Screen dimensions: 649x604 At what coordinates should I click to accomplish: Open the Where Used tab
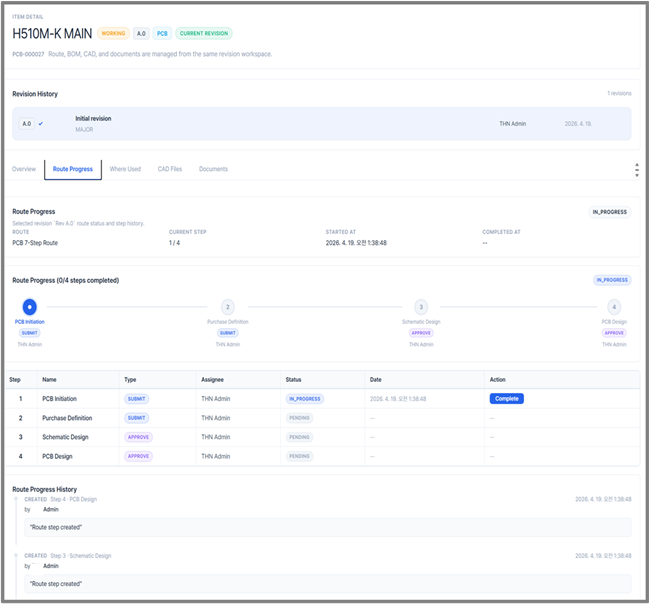(x=125, y=169)
